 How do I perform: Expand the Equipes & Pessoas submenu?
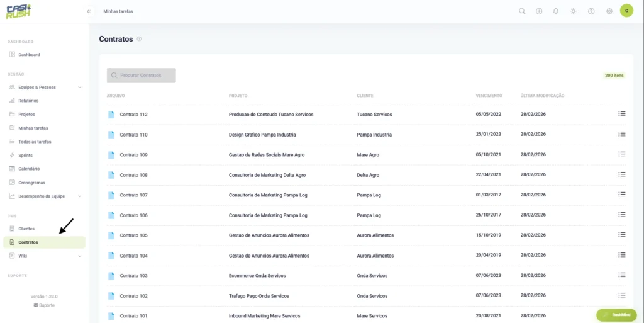(x=80, y=87)
